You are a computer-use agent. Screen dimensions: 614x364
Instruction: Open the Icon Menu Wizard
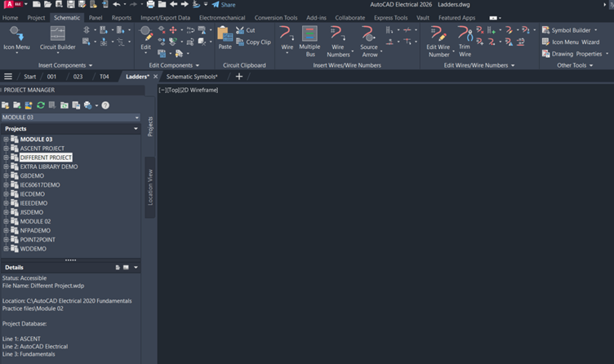click(571, 42)
